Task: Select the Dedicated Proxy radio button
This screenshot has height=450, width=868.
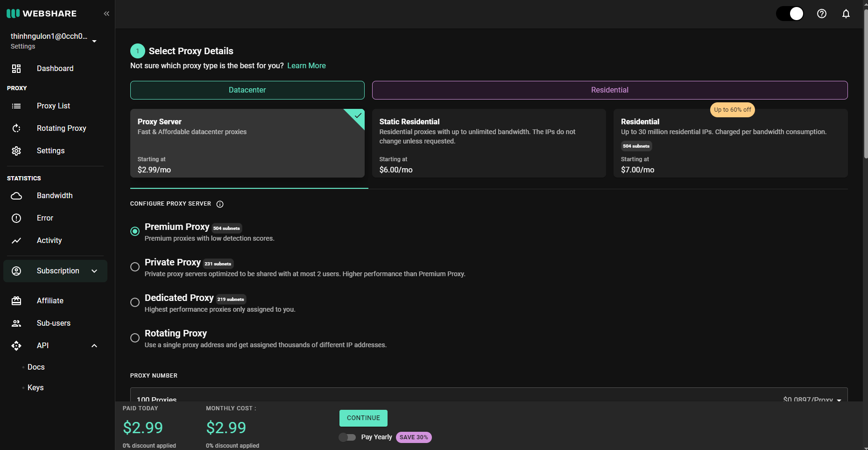Action: click(x=135, y=302)
